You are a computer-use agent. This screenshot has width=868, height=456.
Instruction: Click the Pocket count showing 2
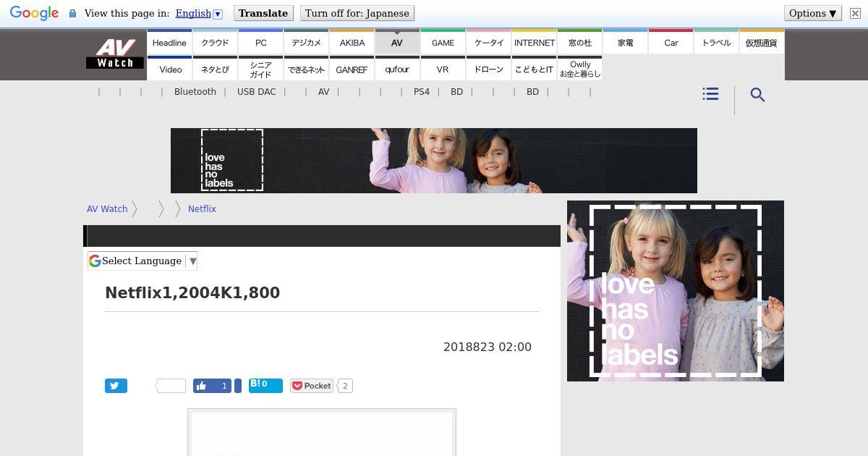[345, 386]
